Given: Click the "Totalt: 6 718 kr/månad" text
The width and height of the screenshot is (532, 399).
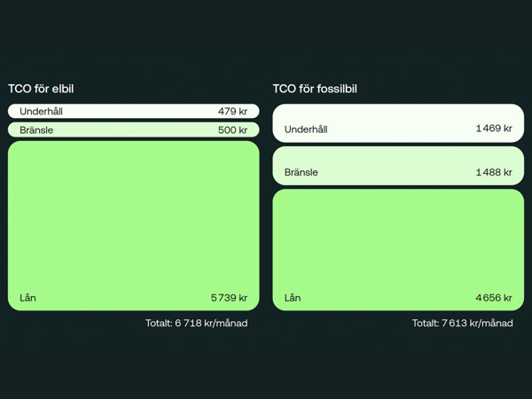Looking at the screenshot, I should pyautogui.click(x=196, y=324).
